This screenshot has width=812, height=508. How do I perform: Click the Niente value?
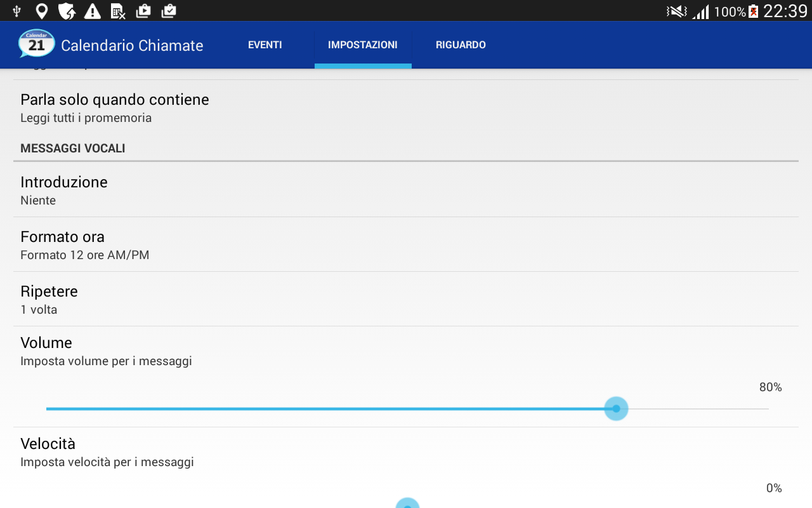pos(38,201)
